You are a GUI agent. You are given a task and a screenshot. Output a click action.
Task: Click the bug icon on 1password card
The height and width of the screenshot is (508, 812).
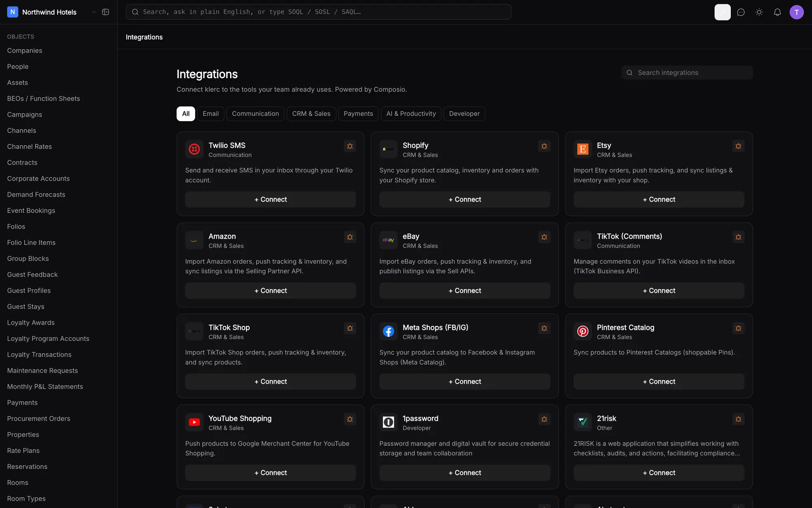click(544, 419)
